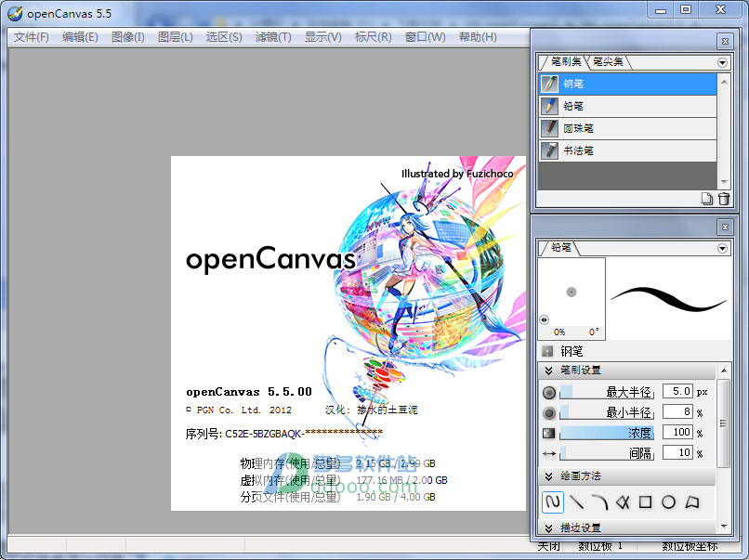
Task: Delete brush using trash can icon
Action: pos(724,199)
